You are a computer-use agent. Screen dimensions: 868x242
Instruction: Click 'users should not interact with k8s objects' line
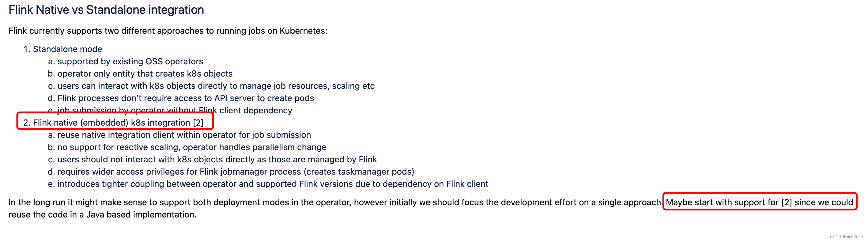pos(212,159)
